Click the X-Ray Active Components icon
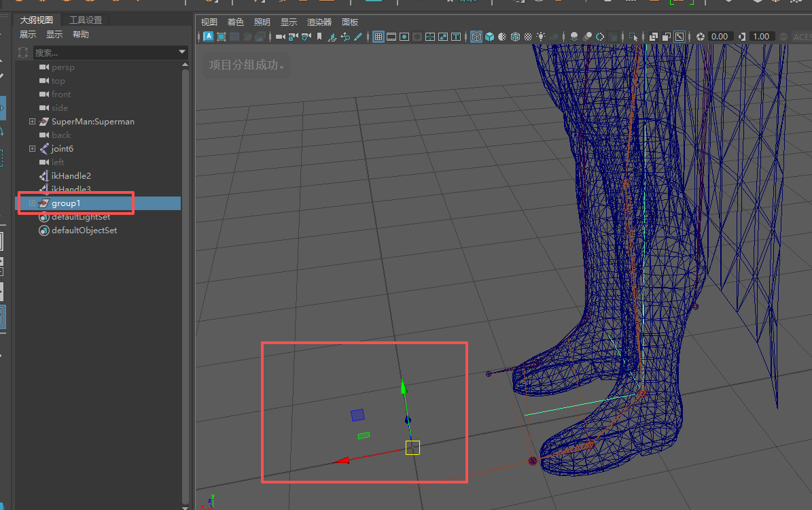The image size is (812, 510). click(x=667, y=37)
